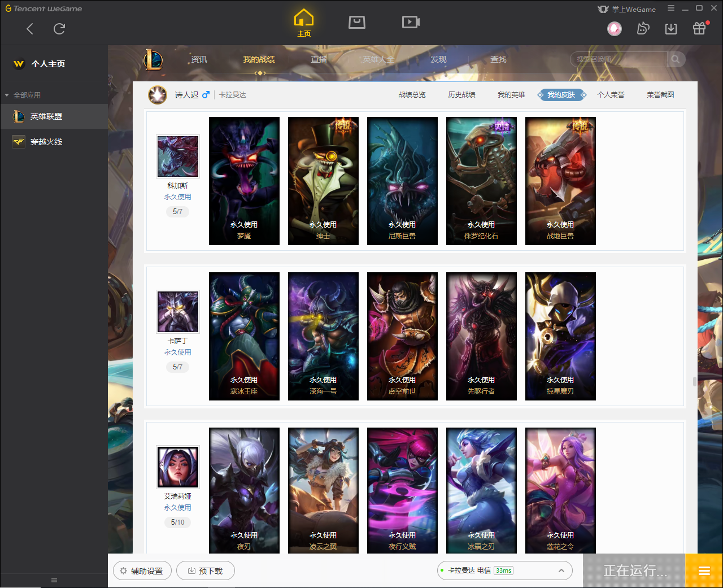Expand the 卡拉曼达 电信 server dropdown

coord(505,570)
